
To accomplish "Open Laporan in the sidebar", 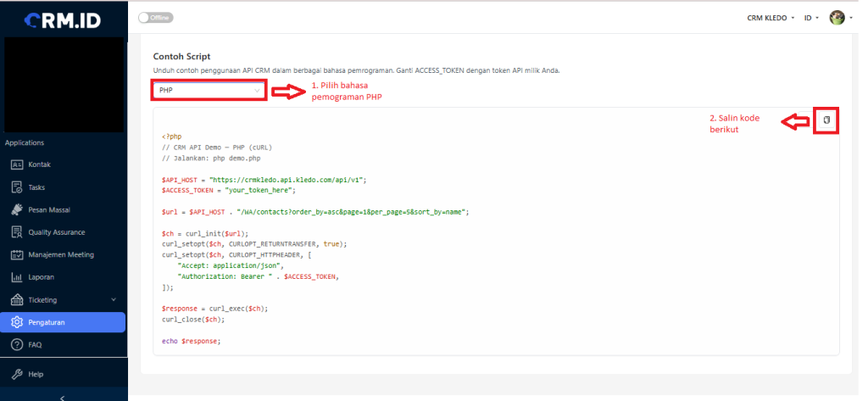I will click(x=63, y=277).
